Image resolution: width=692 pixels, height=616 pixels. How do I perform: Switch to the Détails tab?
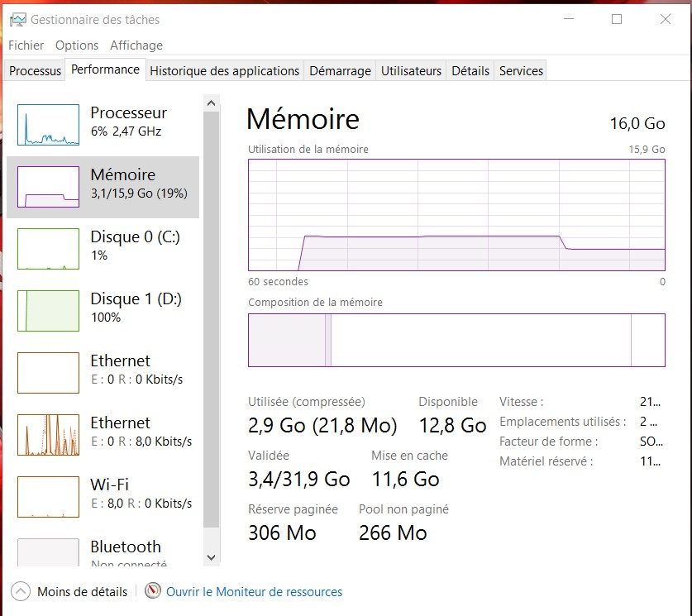(x=470, y=70)
